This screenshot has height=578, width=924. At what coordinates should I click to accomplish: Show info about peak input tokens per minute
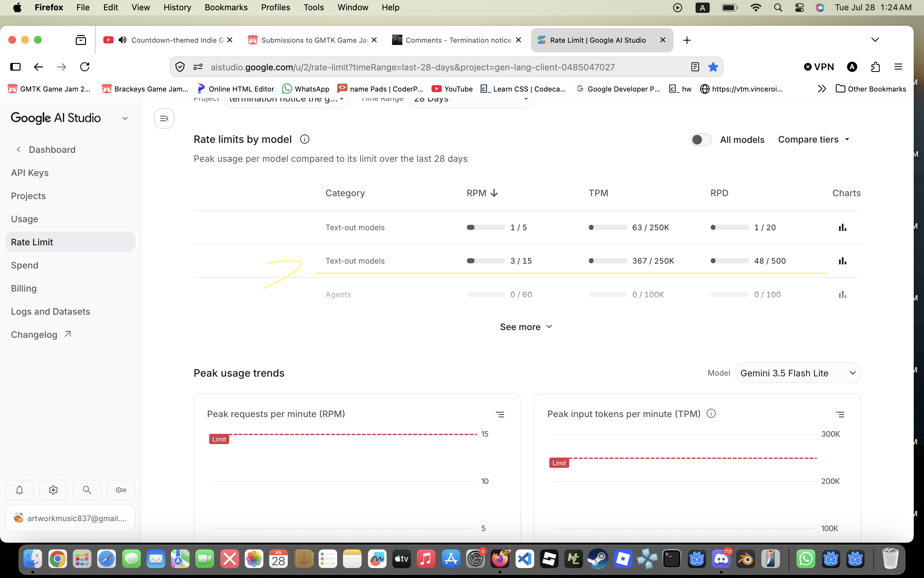711,413
